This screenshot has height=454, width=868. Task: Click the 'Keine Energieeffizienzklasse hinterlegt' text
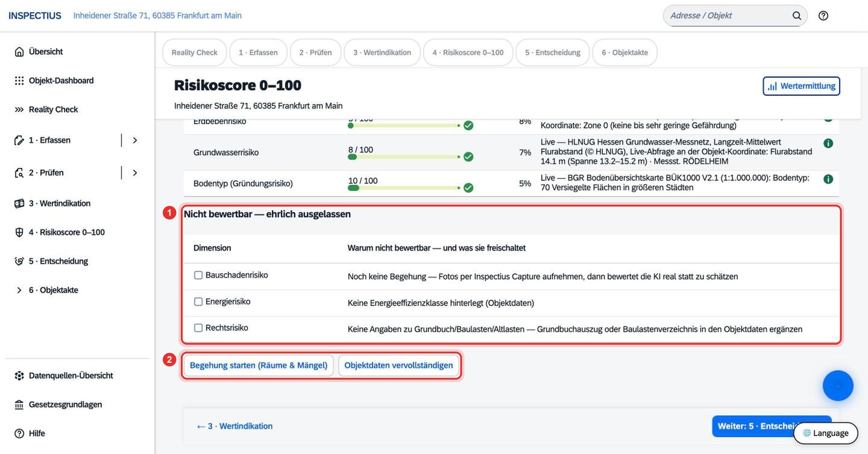click(441, 303)
